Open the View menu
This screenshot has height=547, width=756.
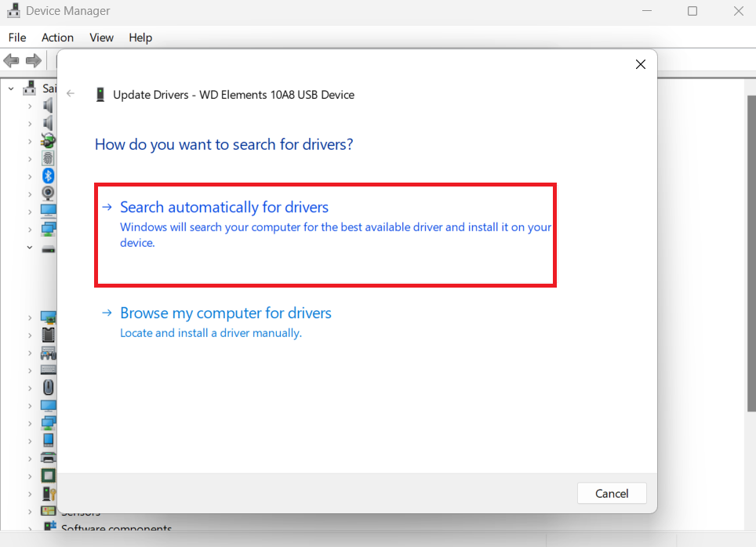(x=101, y=38)
